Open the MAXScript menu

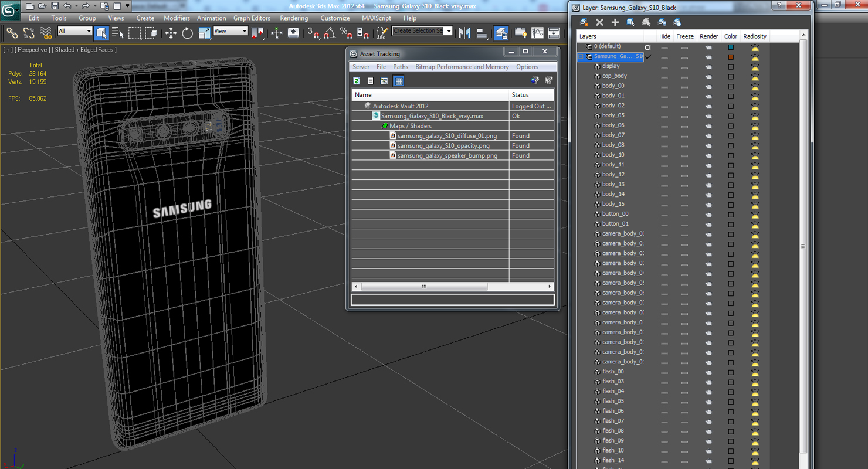pyautogui.click(x=377, y=18)
